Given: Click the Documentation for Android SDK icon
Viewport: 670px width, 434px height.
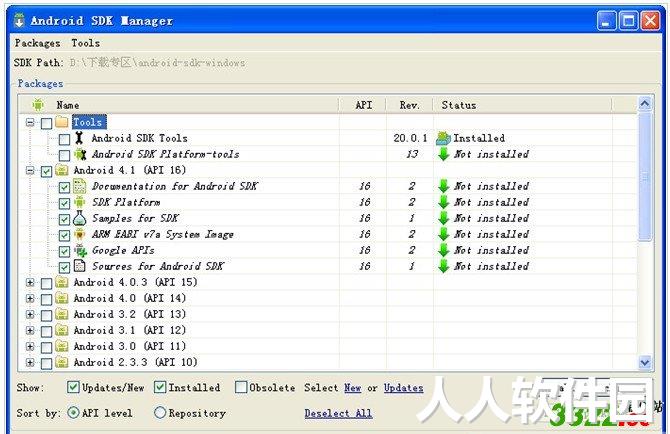Looking at the screenshot, I should (x=79, y=186).
